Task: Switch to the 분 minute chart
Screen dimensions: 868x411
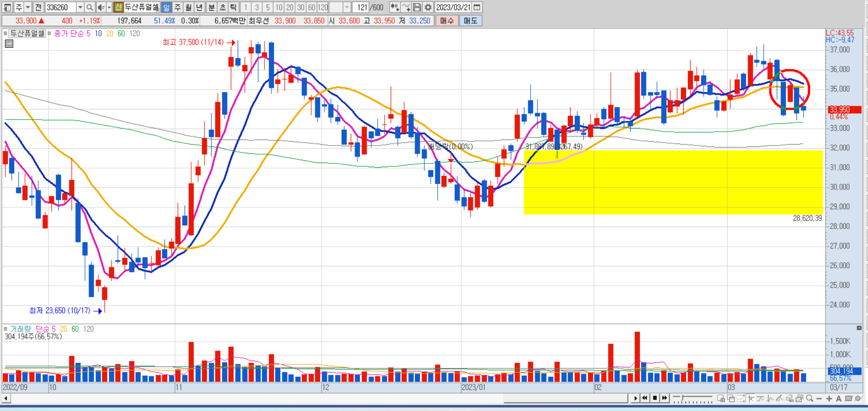Action: tap(211, 7)
